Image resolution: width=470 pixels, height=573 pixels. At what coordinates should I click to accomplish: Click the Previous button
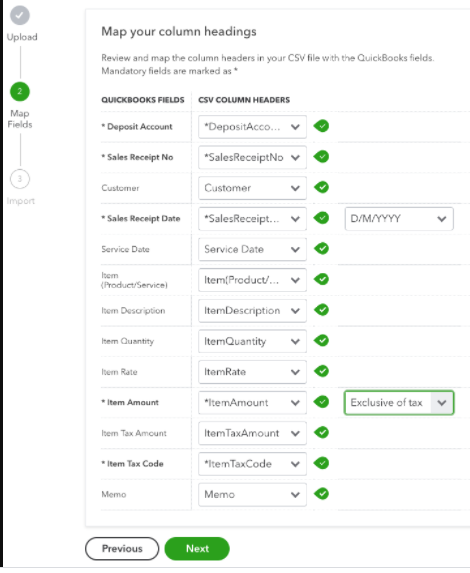click(x=122, y=548)
